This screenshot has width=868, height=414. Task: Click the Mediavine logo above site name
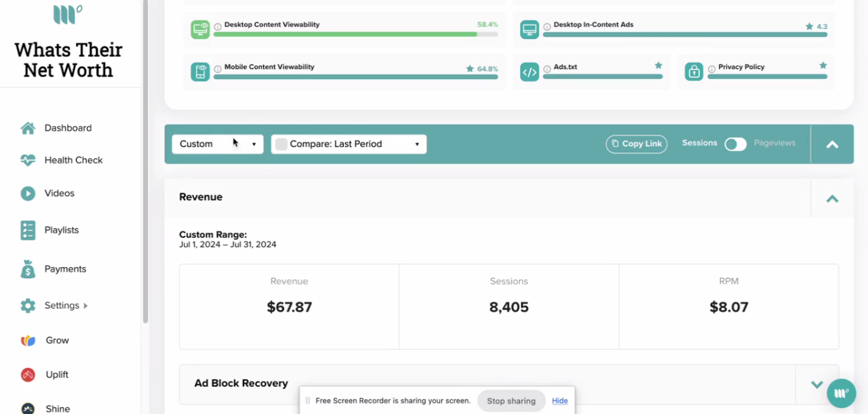68,14
